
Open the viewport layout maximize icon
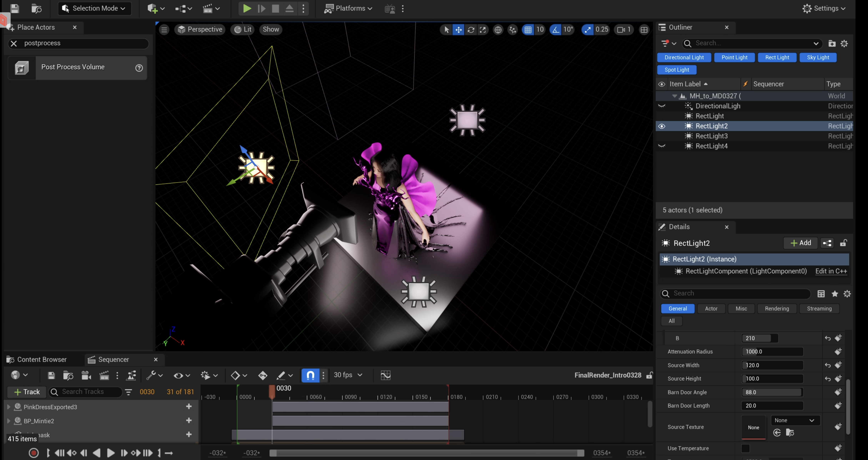(x=644, y=30)
